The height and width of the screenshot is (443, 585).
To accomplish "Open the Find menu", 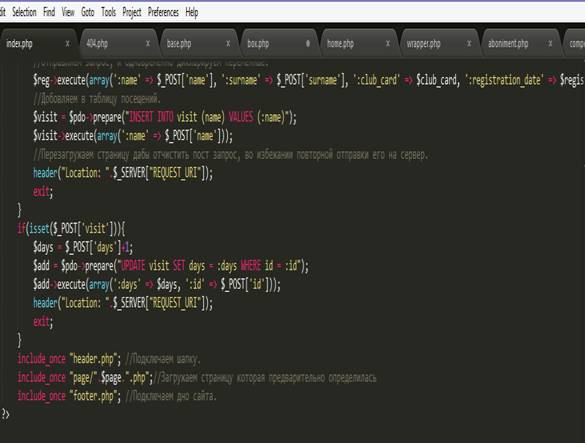I will 49,12.
